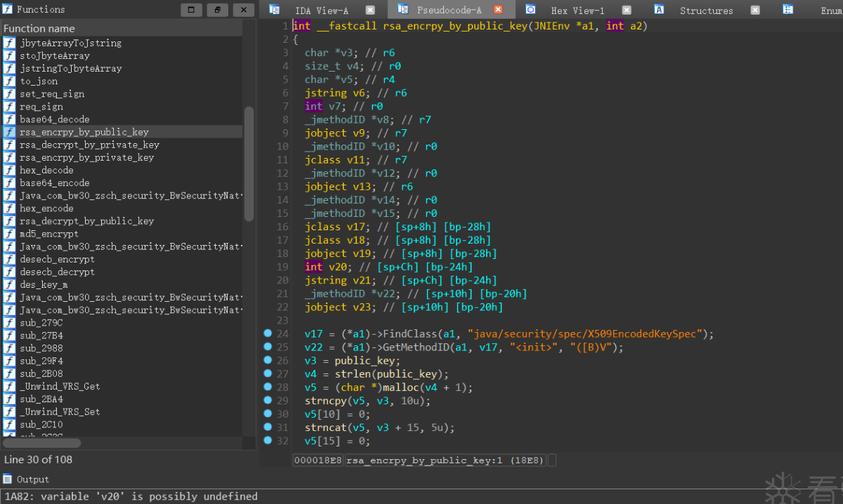
Task: Select rsa_decrypt_by_private_key function
Action: [x=89, y=145]
